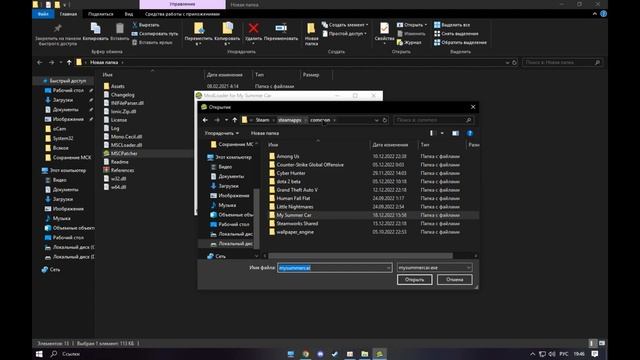Click the Отмена button in the dialog
Image resolution: width=640 pixels, height=360 pixels.
(454, 280)
